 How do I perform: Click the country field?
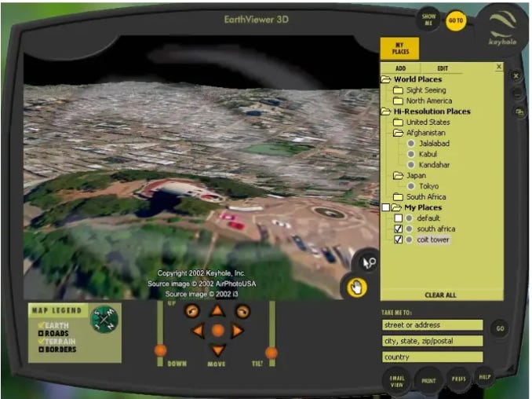tap(432, 357)
